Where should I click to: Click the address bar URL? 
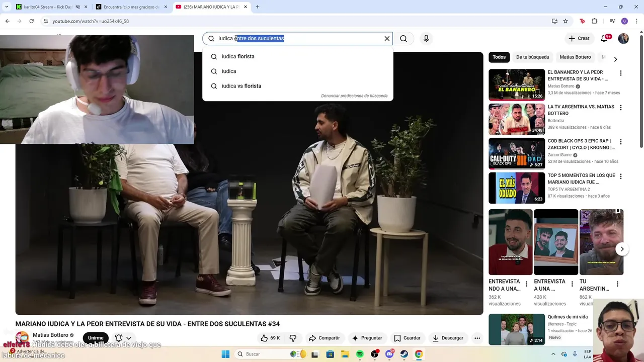point(91,21)
